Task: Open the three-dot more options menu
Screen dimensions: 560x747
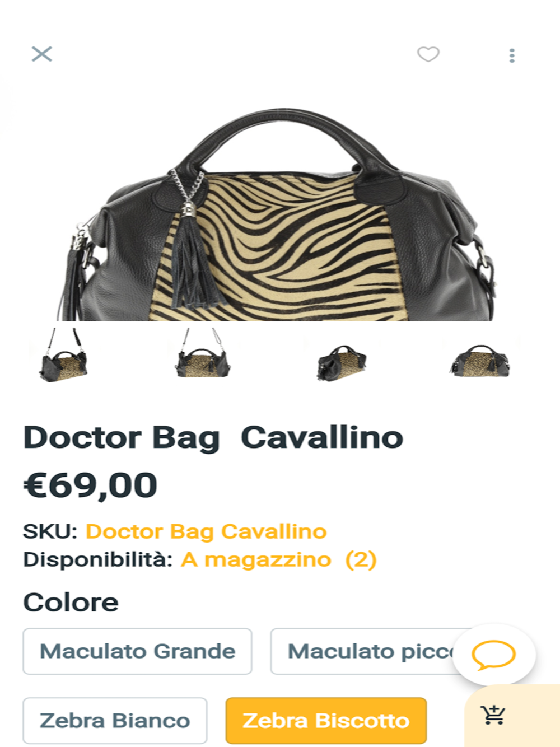Action: coord(512,55)
